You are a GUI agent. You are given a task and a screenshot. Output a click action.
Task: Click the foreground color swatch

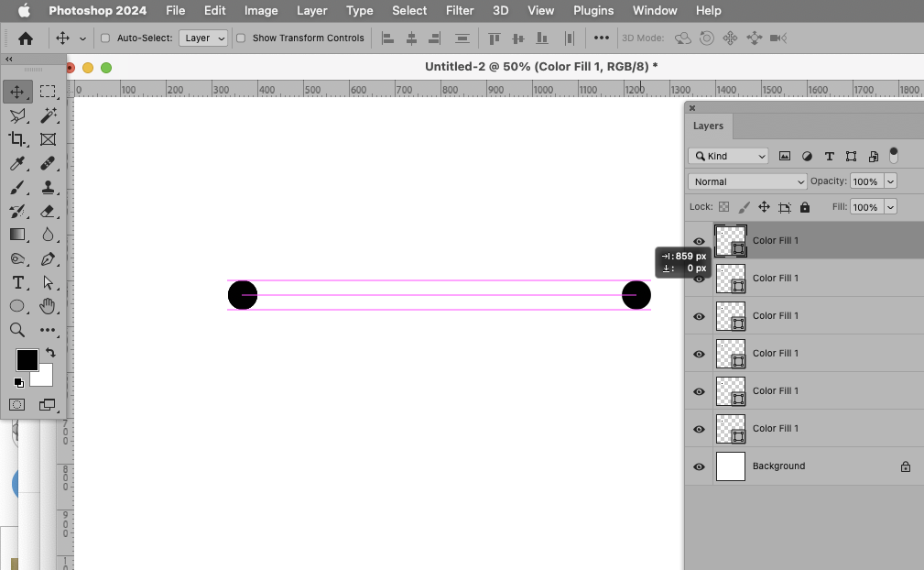[27, 359]
